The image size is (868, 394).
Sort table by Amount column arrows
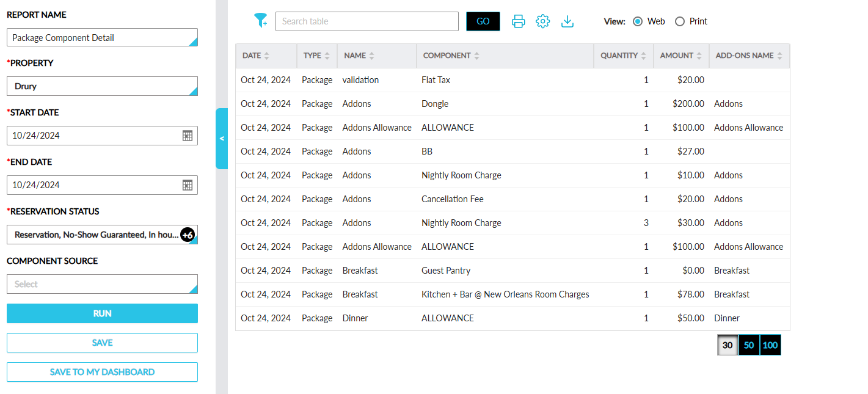click(x=698, y=56)
